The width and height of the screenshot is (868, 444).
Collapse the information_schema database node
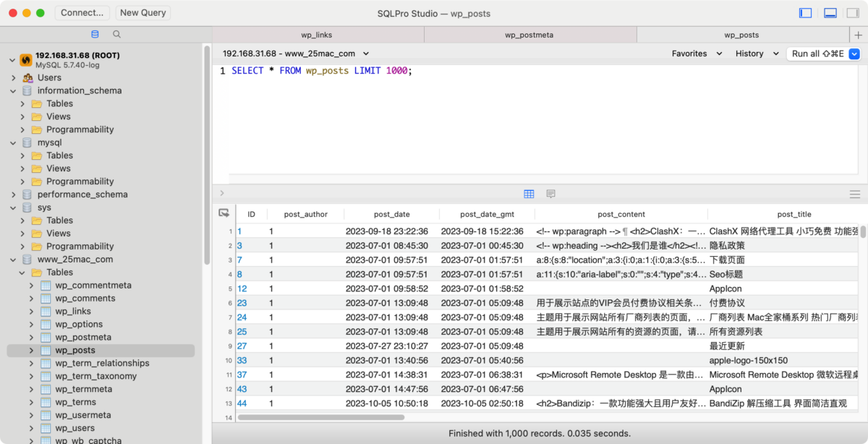coord(13,90)
